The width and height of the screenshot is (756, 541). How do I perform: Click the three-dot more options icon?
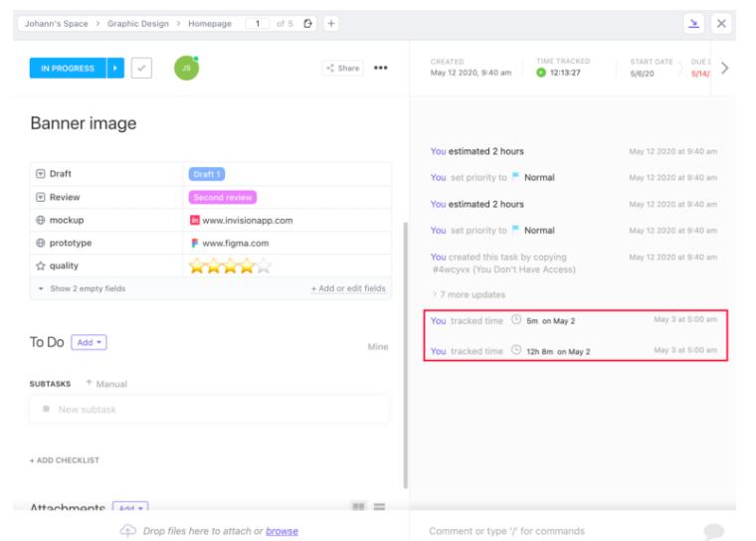coord(380,69)
